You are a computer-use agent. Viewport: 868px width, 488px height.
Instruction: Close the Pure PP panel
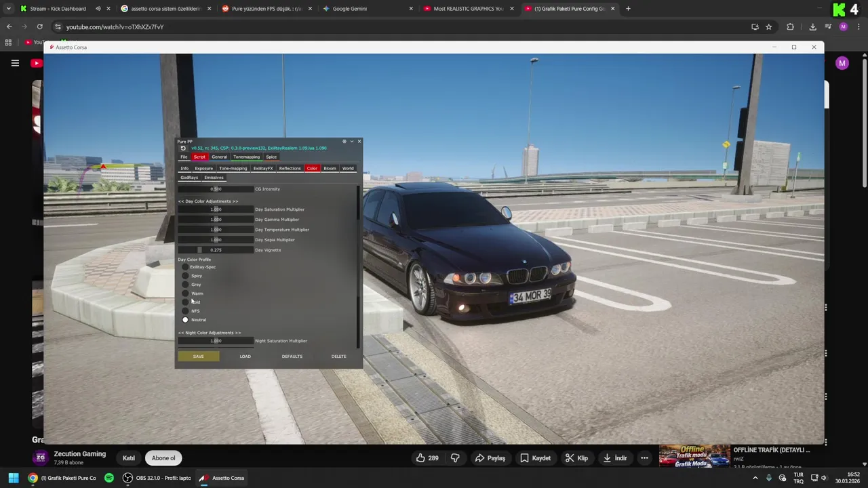click(x=359, y=142)
